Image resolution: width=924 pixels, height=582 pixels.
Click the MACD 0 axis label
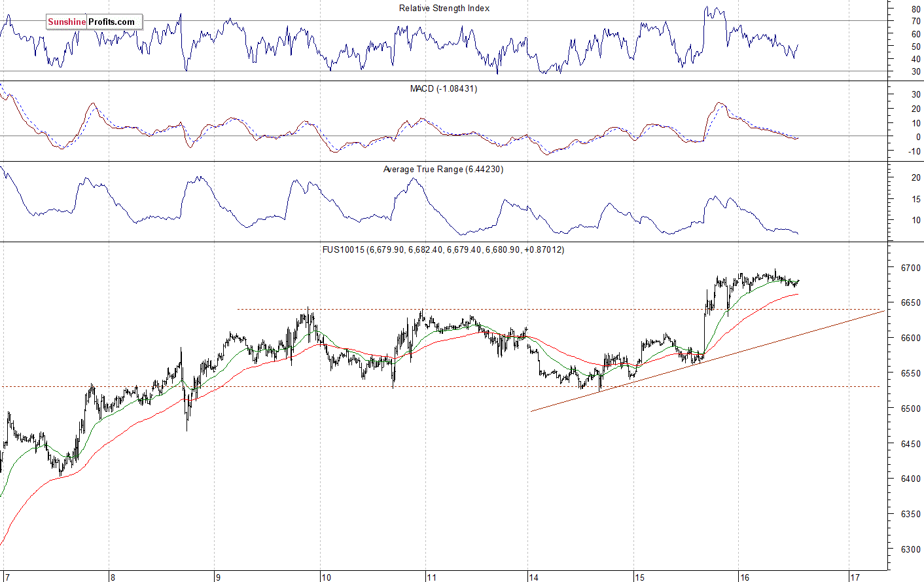919,137
